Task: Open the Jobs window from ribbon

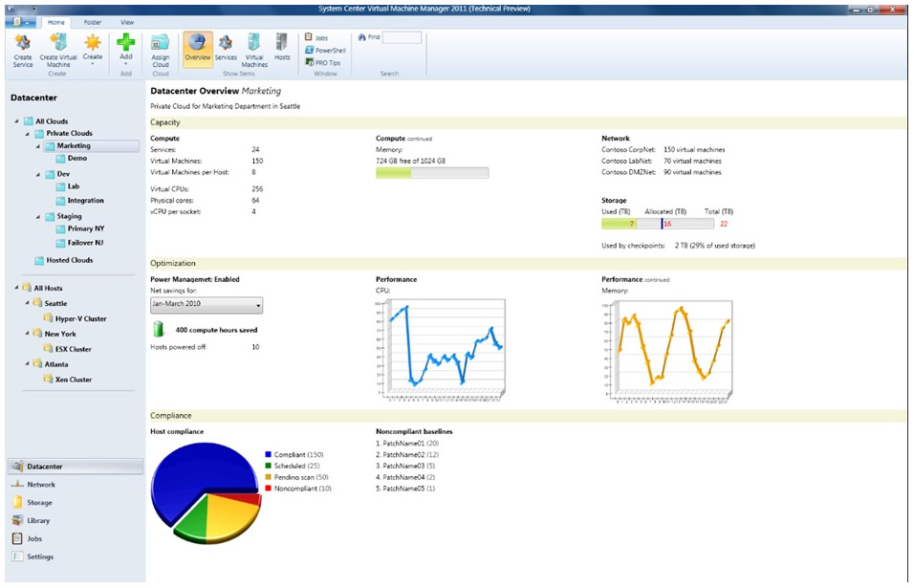Action: pyautogui.click(x=316, y=37)
